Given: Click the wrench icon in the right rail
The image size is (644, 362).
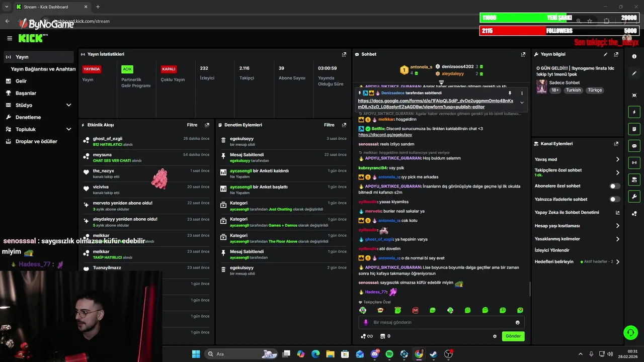Looking at the screenshot, I should point(634,197).
